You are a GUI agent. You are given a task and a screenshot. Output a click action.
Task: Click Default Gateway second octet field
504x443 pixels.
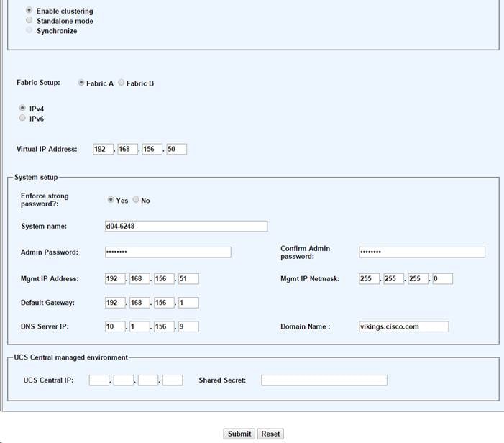[x=139, y=303]
